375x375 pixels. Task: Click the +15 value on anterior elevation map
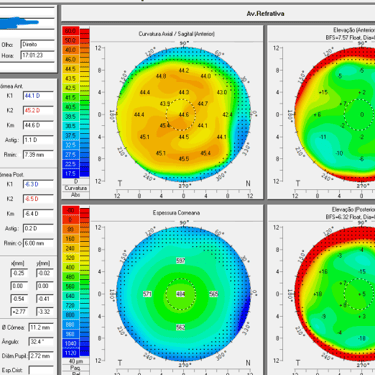(323, 93)
